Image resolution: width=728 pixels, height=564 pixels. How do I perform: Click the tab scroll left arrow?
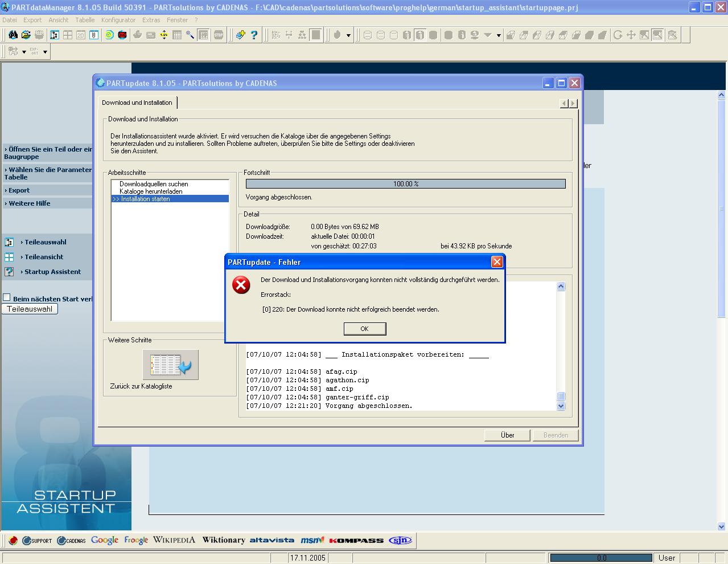(x=564, y=103)
